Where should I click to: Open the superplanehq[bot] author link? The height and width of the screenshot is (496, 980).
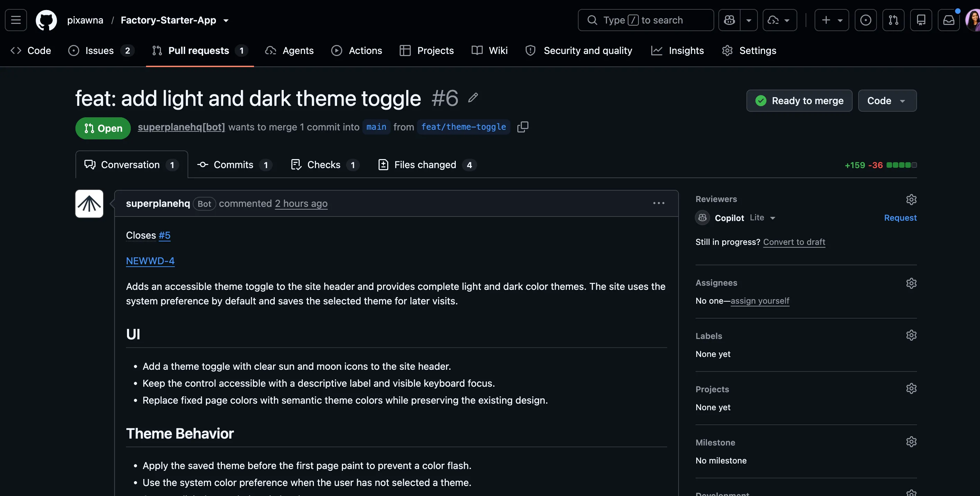coord(181,127)
